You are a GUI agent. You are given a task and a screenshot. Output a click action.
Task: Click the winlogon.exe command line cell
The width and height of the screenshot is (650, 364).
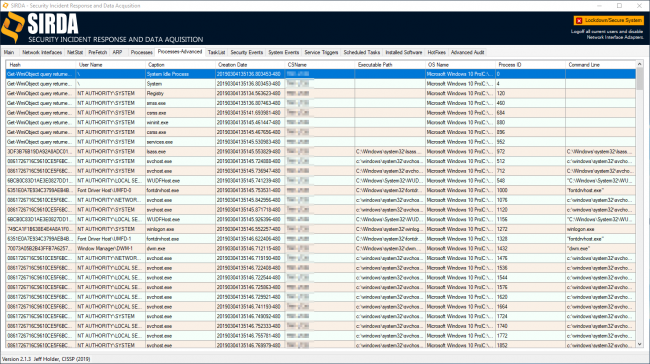coord(600,229)
